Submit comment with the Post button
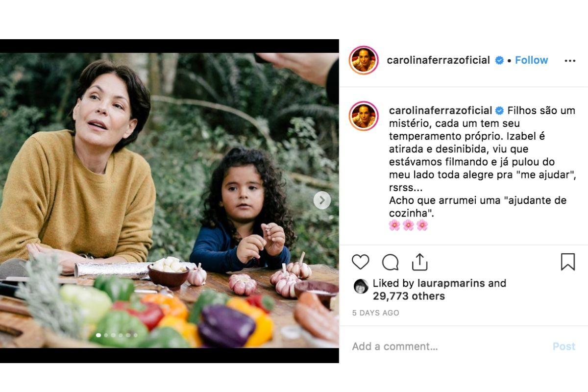The height and width of the screenshot is (392, 588). tap(563, 346)
